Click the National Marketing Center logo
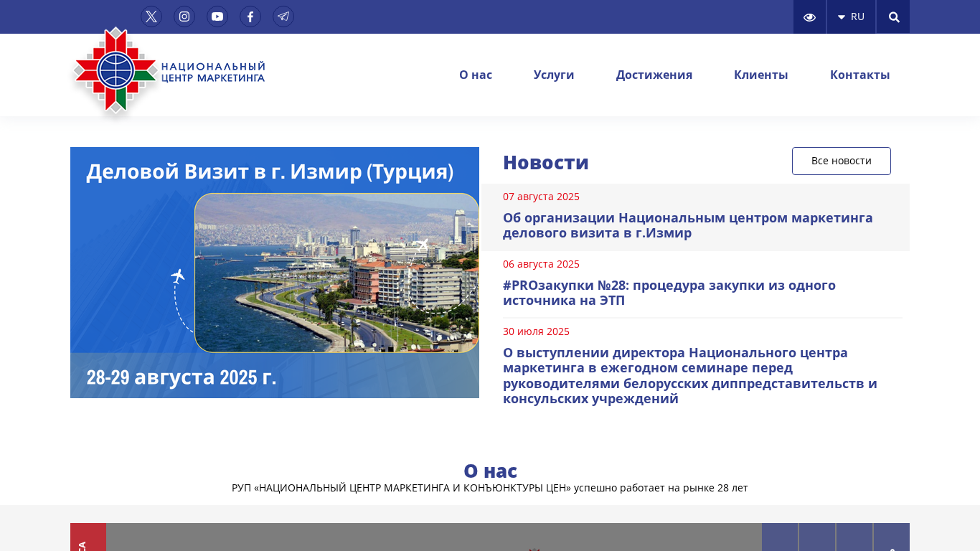Image resolution: width=980 pixels, height=551 pixels. [169, 72]
